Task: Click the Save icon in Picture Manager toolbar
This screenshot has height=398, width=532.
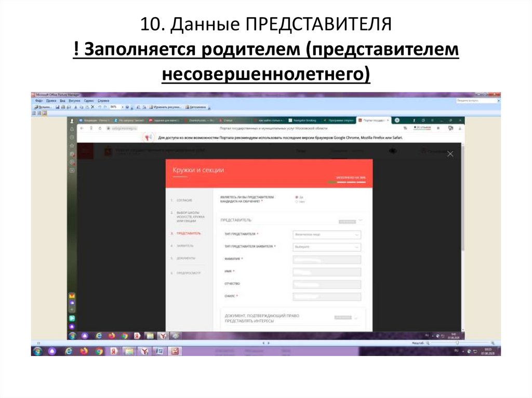Action: [58, 106]
